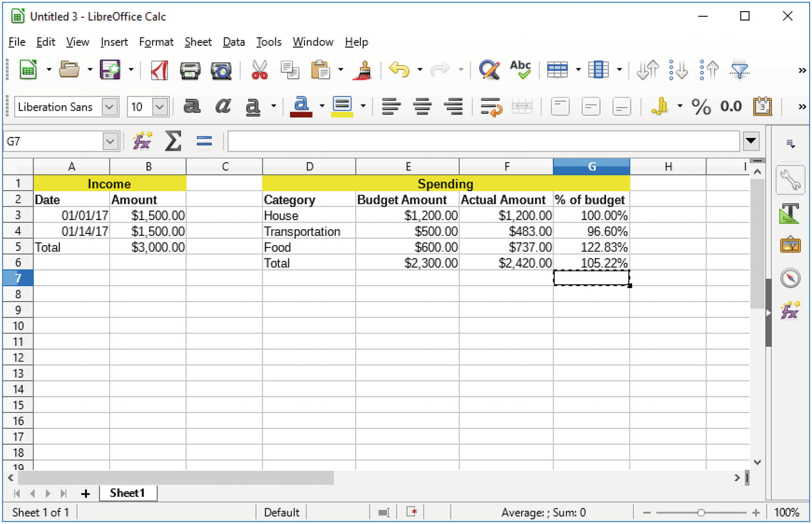Open the Sort dialog icon
This screenshot has height=524, width=812.
coord(648,70)
